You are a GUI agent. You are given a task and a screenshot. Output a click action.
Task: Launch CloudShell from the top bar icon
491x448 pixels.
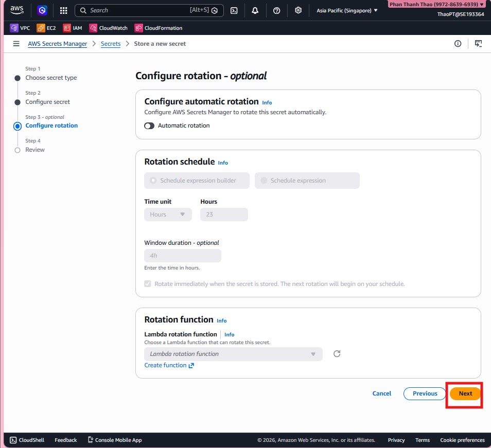tap(234, 10)
